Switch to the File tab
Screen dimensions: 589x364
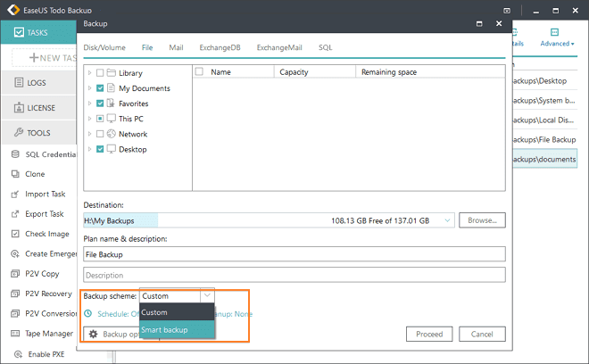(x=147, y=47)
